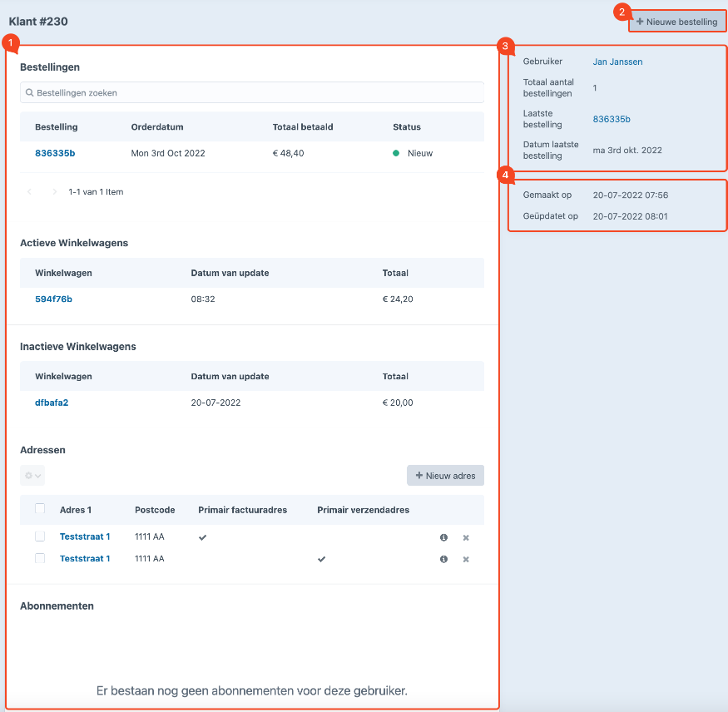
Task: Open order 836335b in the Bestellingen table
Action: pos(56,153)
